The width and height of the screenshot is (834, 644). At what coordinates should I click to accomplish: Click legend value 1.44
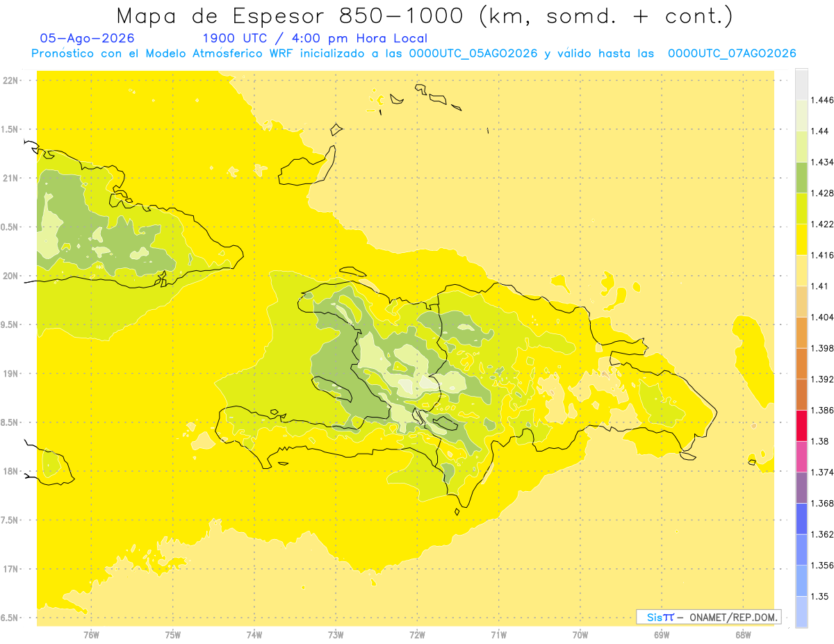821,131
